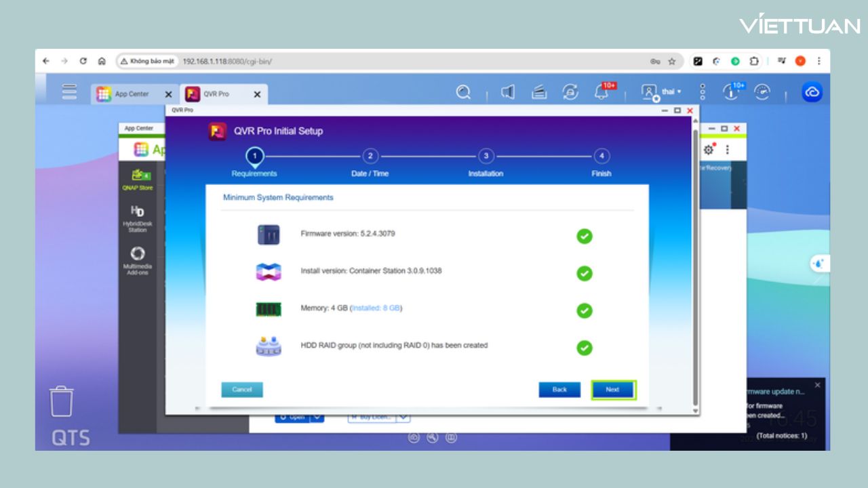The width and height of the screenshot is (868, 488).
Task: Click the Container Station icon
Action: point(269,272)
